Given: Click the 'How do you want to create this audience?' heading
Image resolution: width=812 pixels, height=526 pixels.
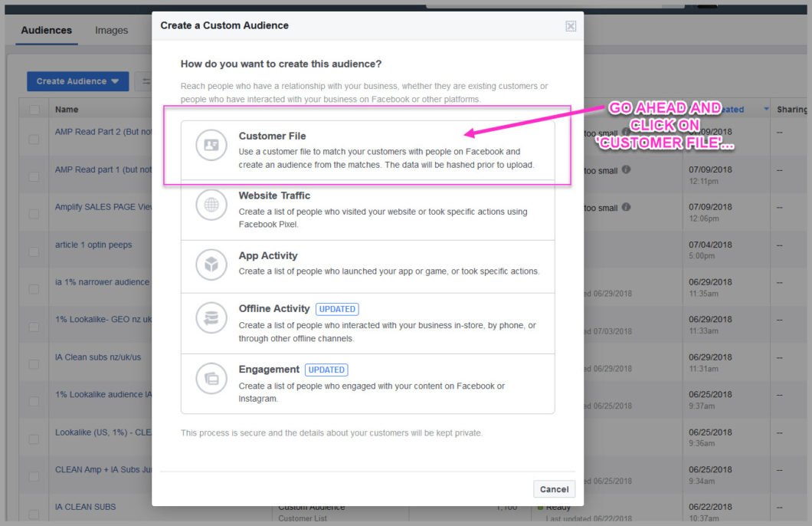Looking at the screenshot, I should (281, 64).
